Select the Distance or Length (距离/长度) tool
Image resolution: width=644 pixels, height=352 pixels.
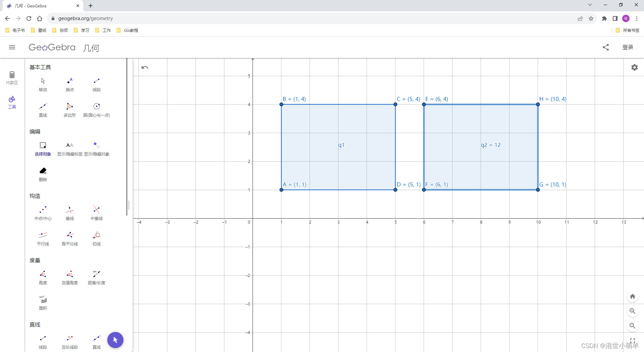(x=97, y=278)
